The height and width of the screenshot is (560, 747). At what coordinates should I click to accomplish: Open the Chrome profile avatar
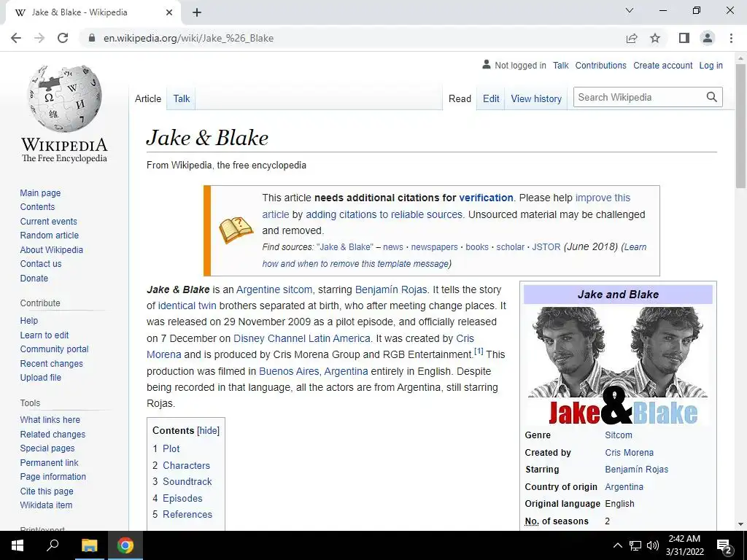pyautogui.click(x=708, y=38)
